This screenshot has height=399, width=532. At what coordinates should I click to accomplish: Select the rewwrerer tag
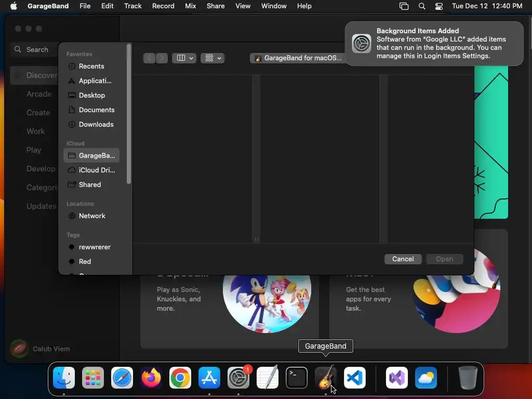(x=91, y=247)
